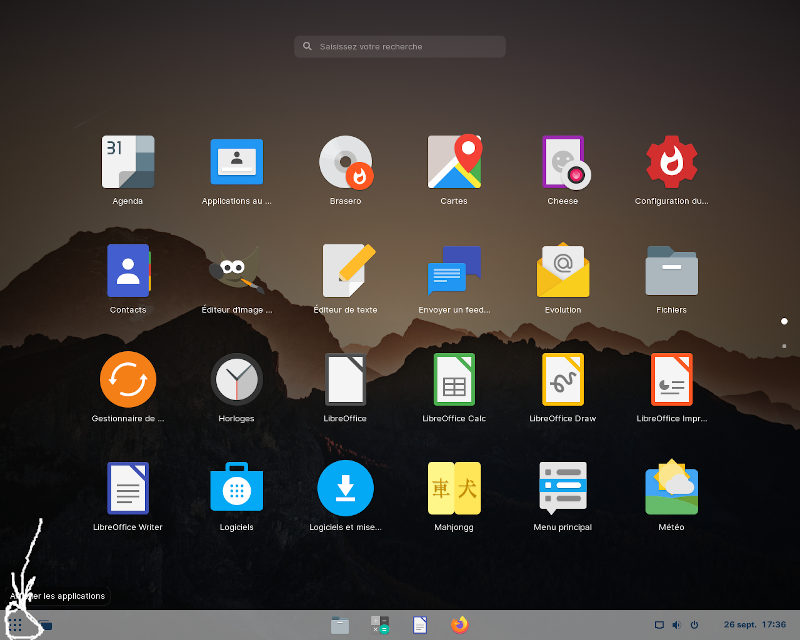Launch Applications au démarrage
The image size is (800, 640).
[x=237, y=162]
